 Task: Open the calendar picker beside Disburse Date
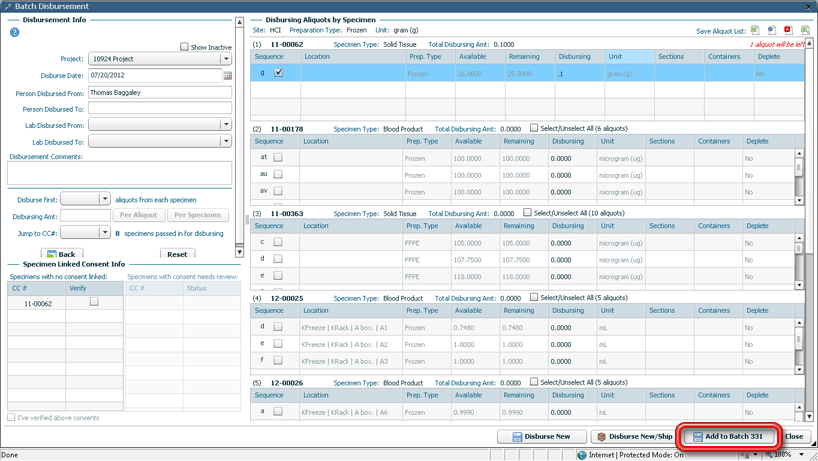227,76
